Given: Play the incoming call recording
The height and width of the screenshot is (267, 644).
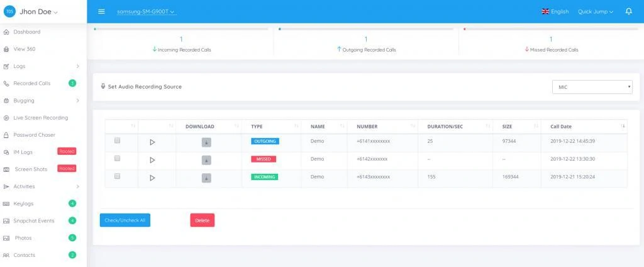Looking at the screenshot, I should [152, 178].
